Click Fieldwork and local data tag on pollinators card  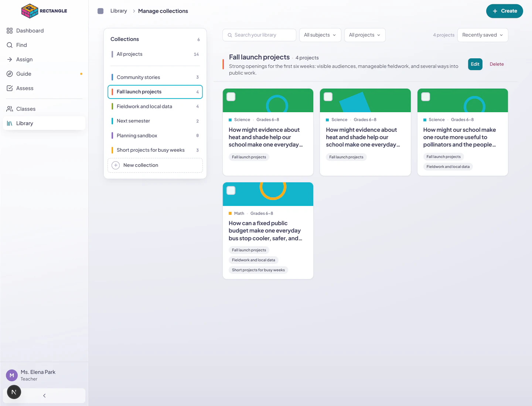448,167
